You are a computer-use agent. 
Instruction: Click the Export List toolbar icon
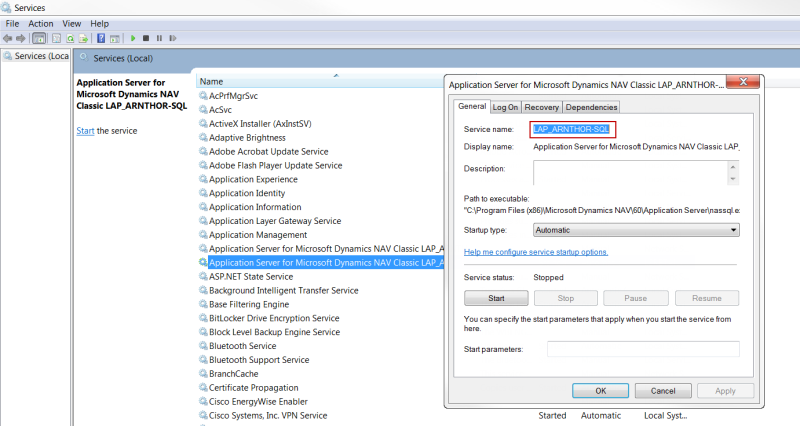click(83, 38)
